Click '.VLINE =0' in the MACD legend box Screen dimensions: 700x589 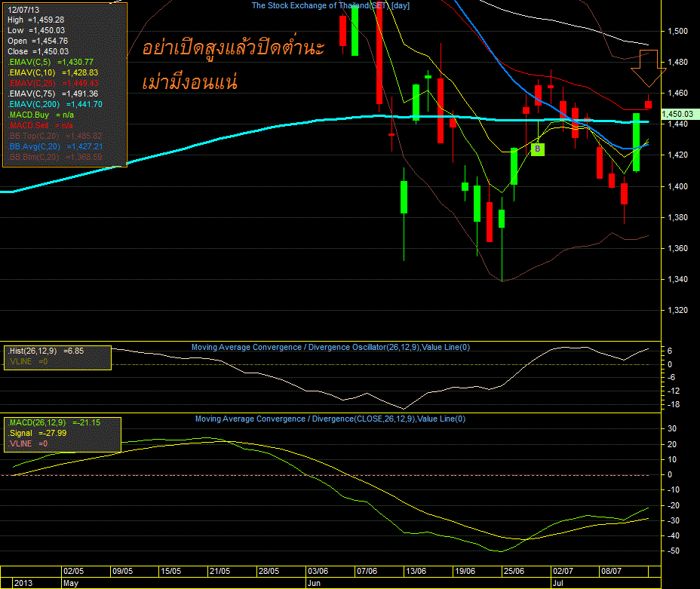[28, 444]
